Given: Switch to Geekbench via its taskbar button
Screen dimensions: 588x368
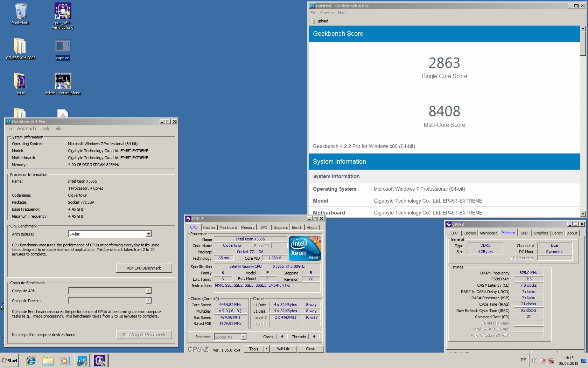Looking at the screenshot, I should [82, 360].
